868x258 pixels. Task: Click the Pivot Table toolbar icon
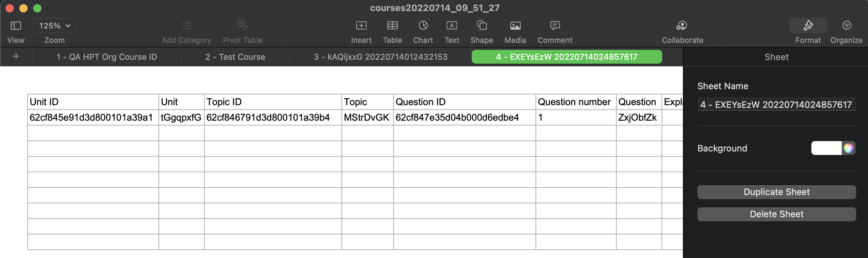point(242,25)
